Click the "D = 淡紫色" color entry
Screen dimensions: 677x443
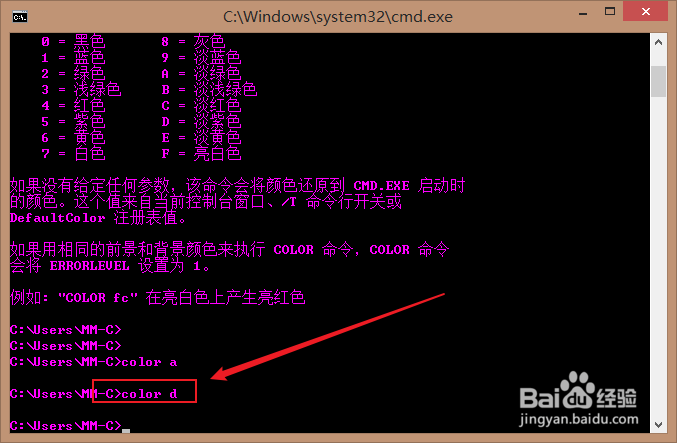pyautogui.click(x=201, y=122)
